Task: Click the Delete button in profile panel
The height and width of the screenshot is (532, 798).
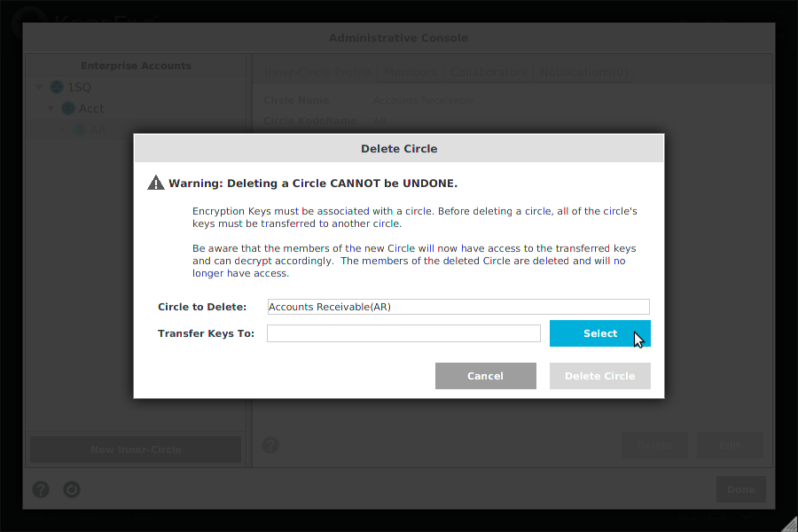Action: coord(654,445)
